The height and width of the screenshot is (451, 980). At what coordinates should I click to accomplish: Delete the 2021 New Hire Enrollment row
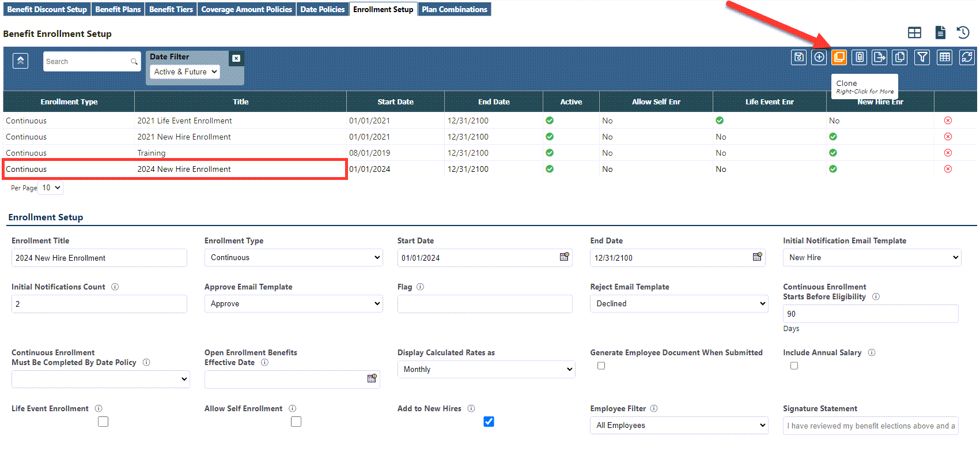point(948,137)
